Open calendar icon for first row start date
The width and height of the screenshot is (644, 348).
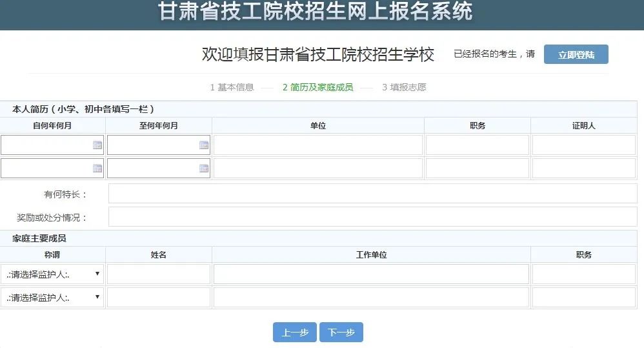(97, 145)
